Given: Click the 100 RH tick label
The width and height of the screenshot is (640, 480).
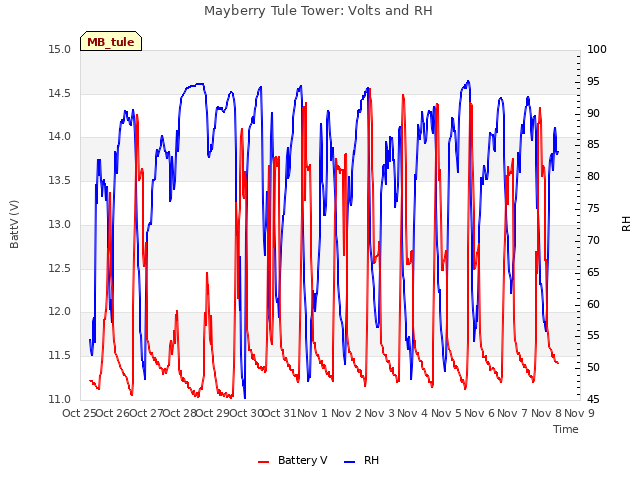Looking at the screenshot, I should 596,49.
